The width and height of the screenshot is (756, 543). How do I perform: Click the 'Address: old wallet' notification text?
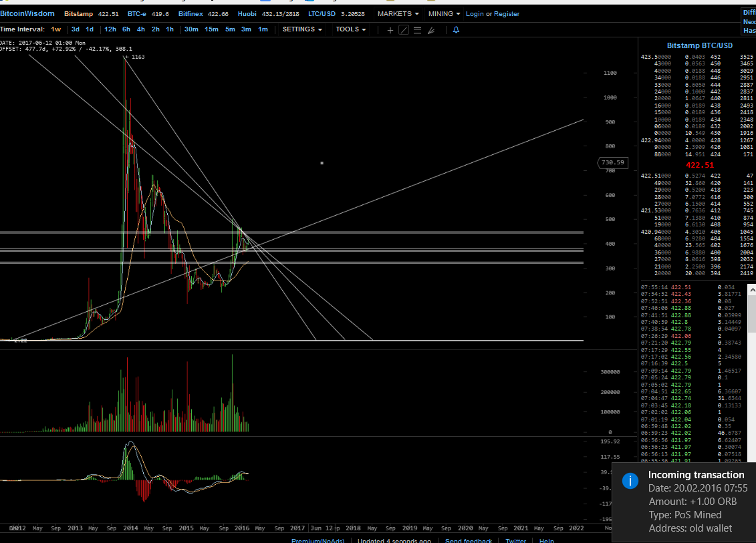[690, 528]
